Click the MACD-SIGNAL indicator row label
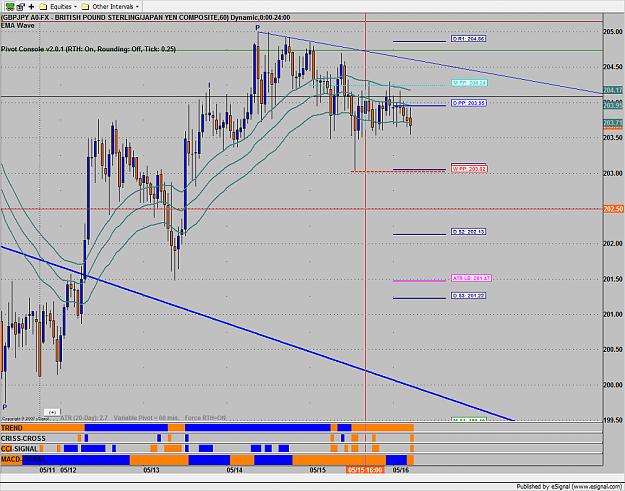 pyautogui.click(x=23, y=460)
